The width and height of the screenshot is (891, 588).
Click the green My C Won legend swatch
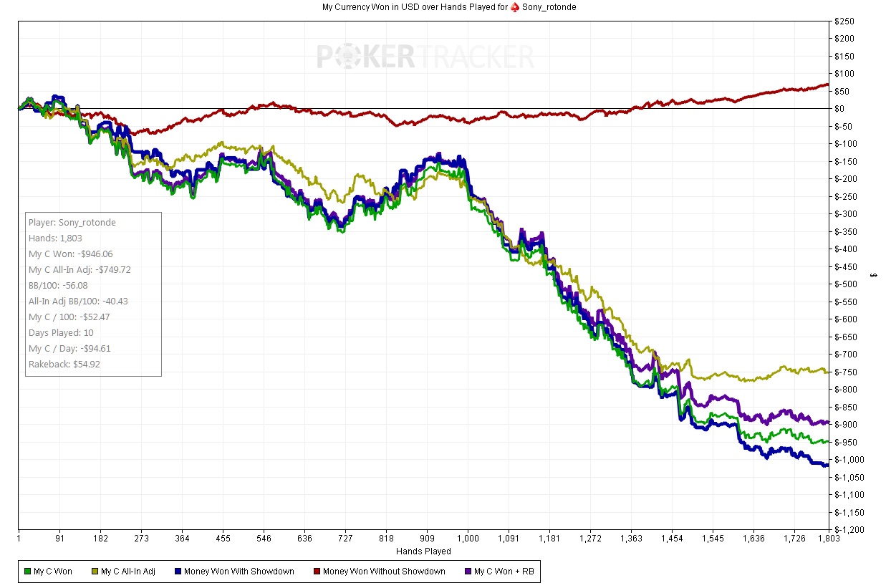click(x=27, y=572)
